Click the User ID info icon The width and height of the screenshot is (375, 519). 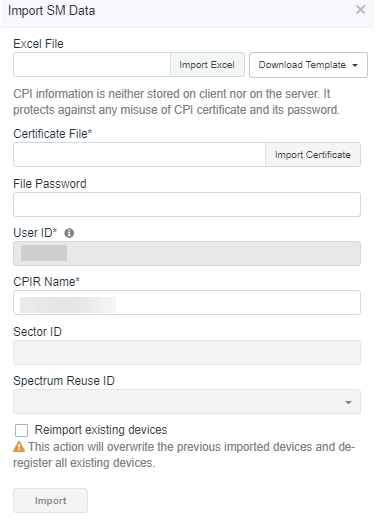(69, 233)
